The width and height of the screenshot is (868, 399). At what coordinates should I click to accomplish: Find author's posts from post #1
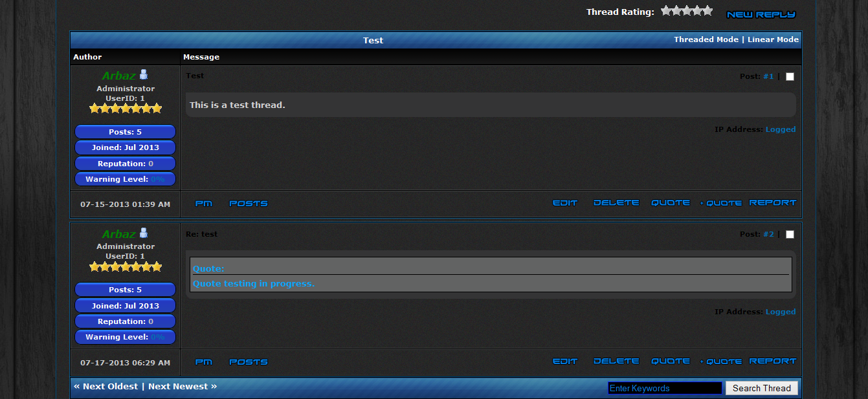click(249, 204)
